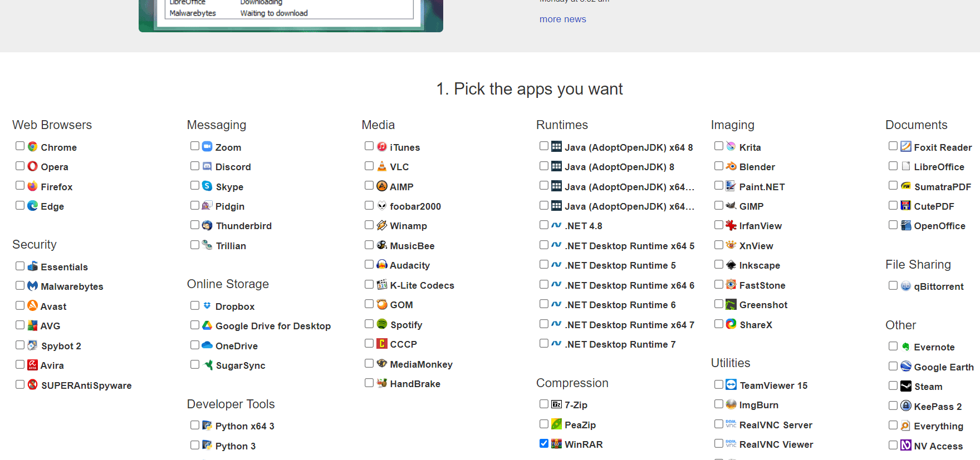980x460 pixels.
Task: Click the IrfanView label
Action: coord(761,226)
